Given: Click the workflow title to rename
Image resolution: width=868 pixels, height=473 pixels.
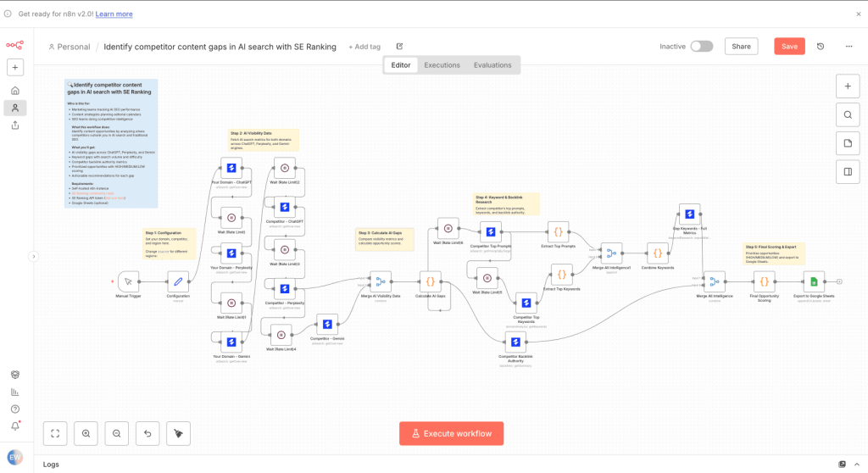Looking at the screenshot, I should point(220,47).
